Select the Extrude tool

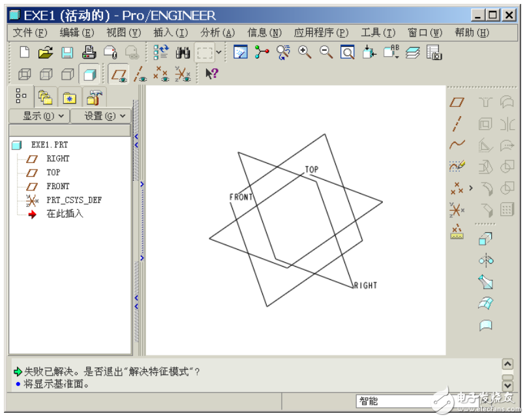click(485, 237)
